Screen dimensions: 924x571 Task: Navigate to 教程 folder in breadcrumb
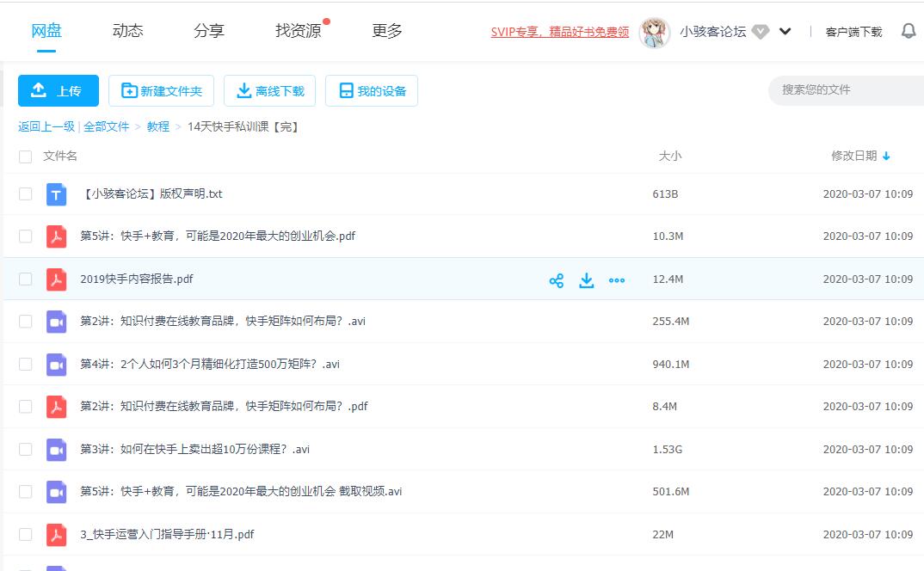click(x=158, y=126)
